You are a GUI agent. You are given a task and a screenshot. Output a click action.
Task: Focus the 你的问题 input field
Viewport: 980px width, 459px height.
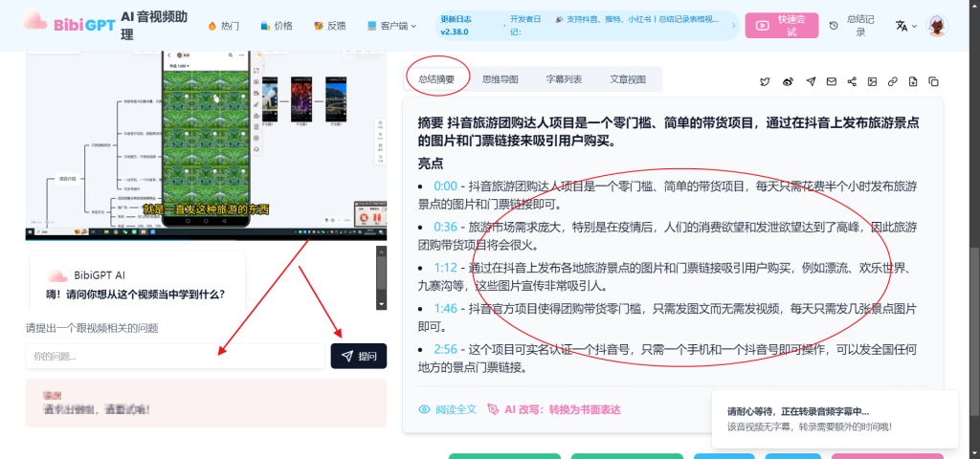point(174,357)
